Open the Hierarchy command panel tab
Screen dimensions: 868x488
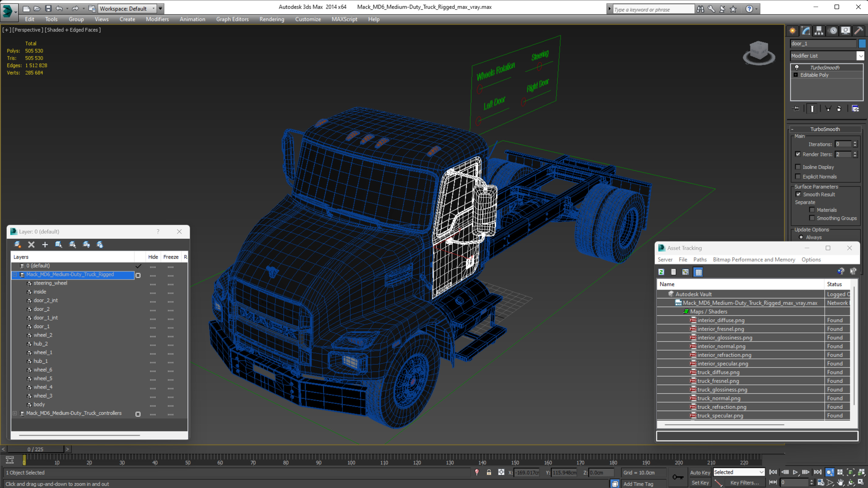click(819, 31)
